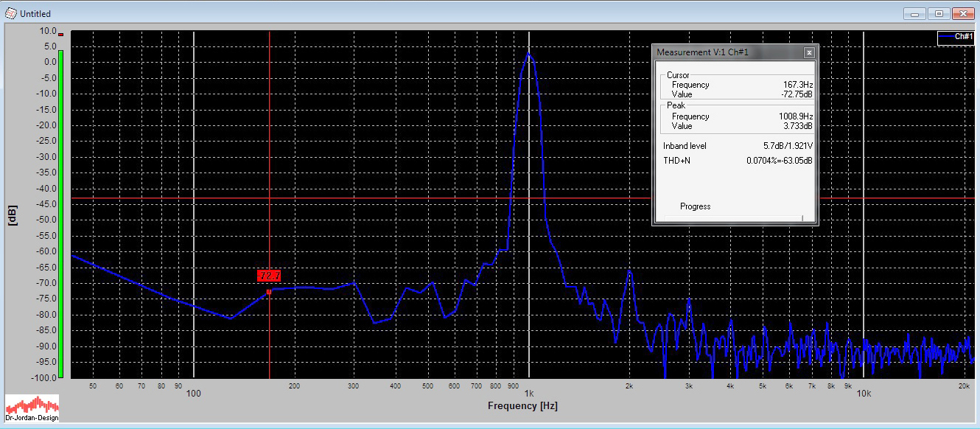Click the Inband level value
This screenshot has height=429, width=980.
[x=788, y=146]
